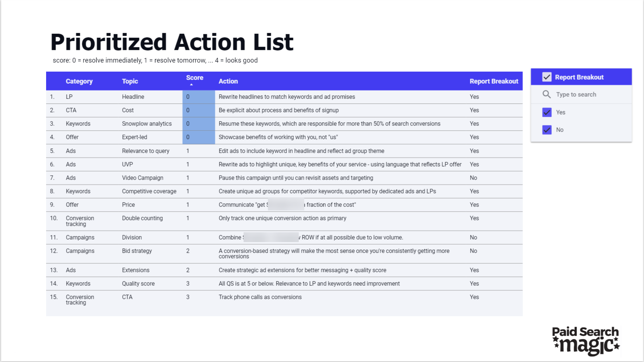Click the Prioritized Action List title
Screen dimensions: 644x362
tap(172, 42)
